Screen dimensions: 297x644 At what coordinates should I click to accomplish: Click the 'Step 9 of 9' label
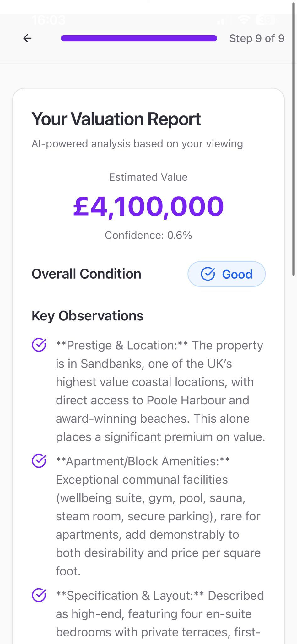tap(256, 38)
